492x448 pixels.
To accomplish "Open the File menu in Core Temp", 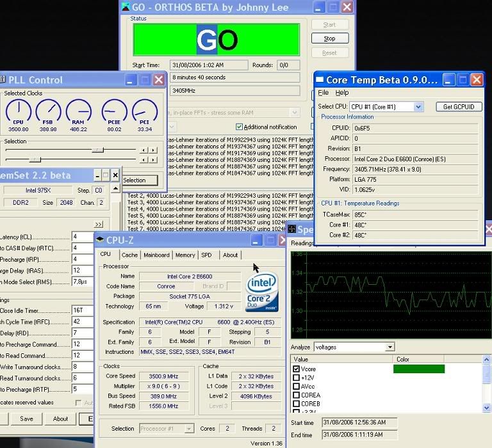I will pos(323,93).
